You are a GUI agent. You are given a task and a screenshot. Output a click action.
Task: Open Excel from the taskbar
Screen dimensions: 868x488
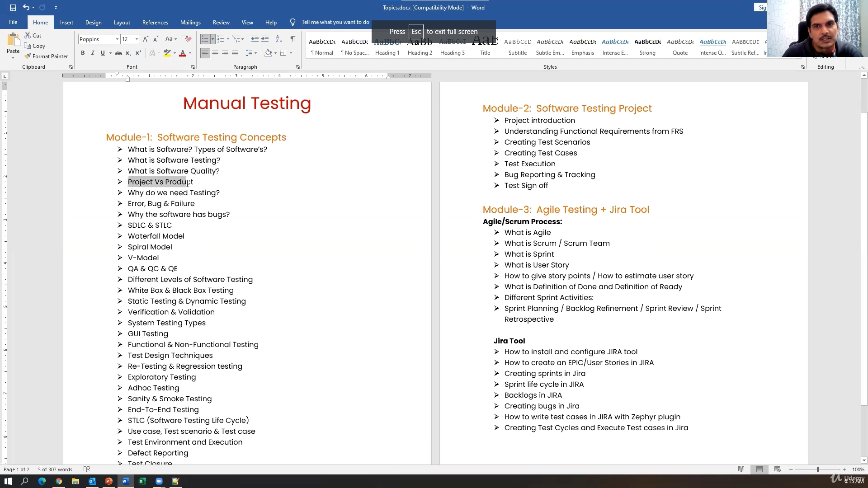[x=142, y=481]
